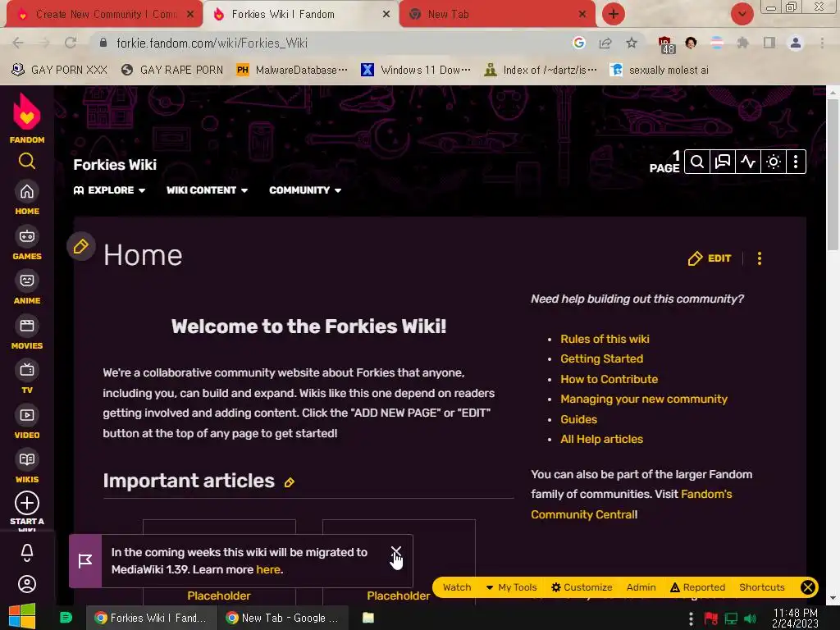Open Chrome three-dot menu
This screenshot has width=840, height=630.
(x=822, y=43)
